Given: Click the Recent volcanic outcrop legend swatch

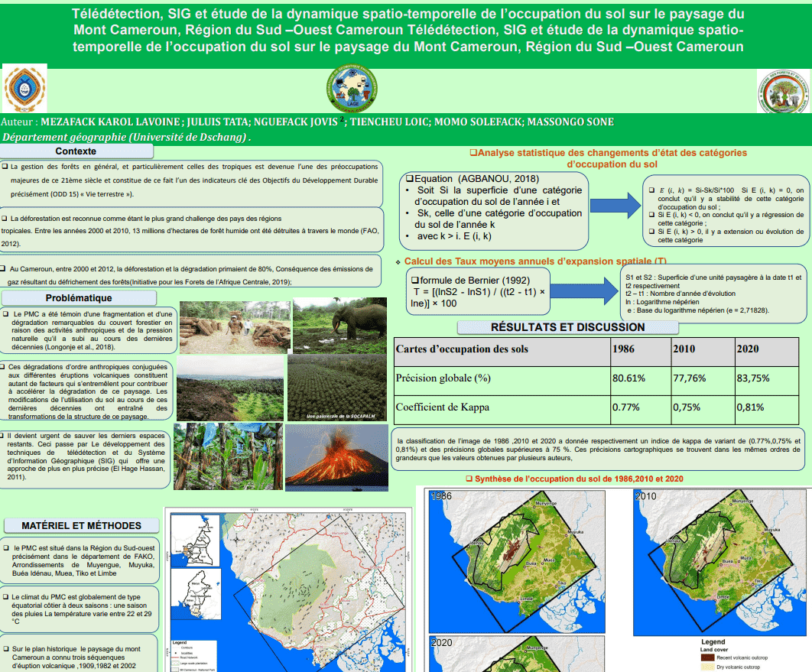Looking at the screenshot, I should pos(707,657).
